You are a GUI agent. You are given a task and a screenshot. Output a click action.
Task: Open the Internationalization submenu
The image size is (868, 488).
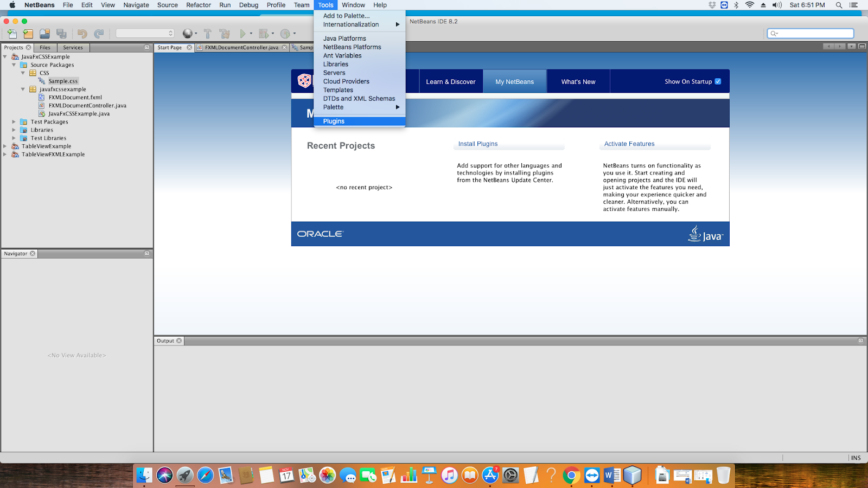tap(360, 24)
